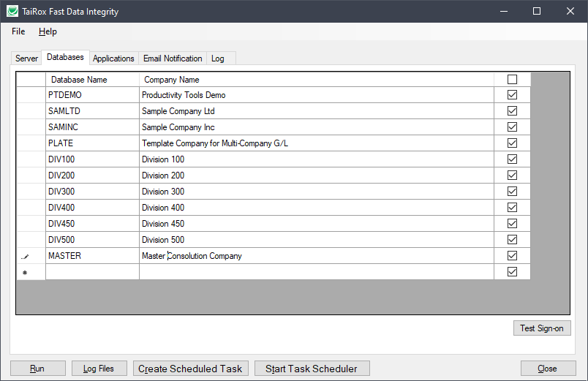Click the Division 300 company cell
The image size is (588, 381).
317,192
